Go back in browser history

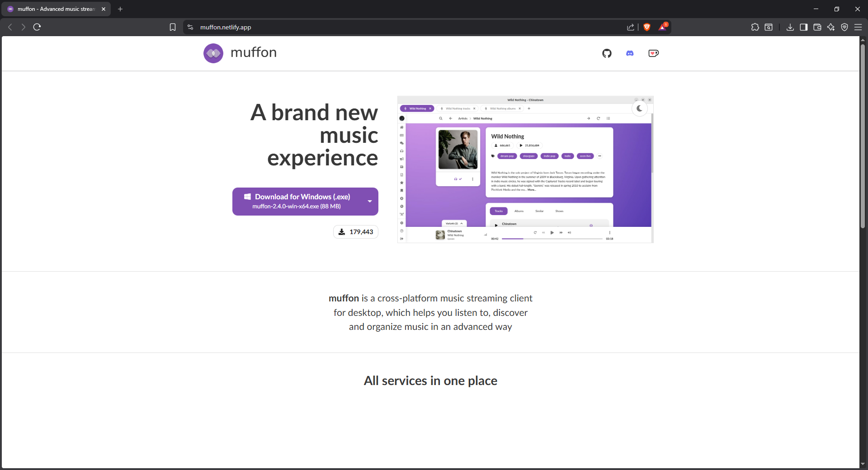(x=10, y=27)
